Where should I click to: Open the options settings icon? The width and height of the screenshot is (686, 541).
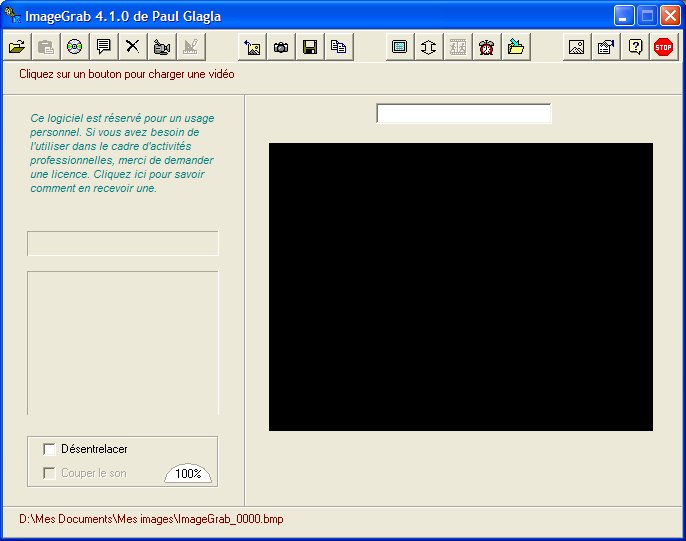606,46
